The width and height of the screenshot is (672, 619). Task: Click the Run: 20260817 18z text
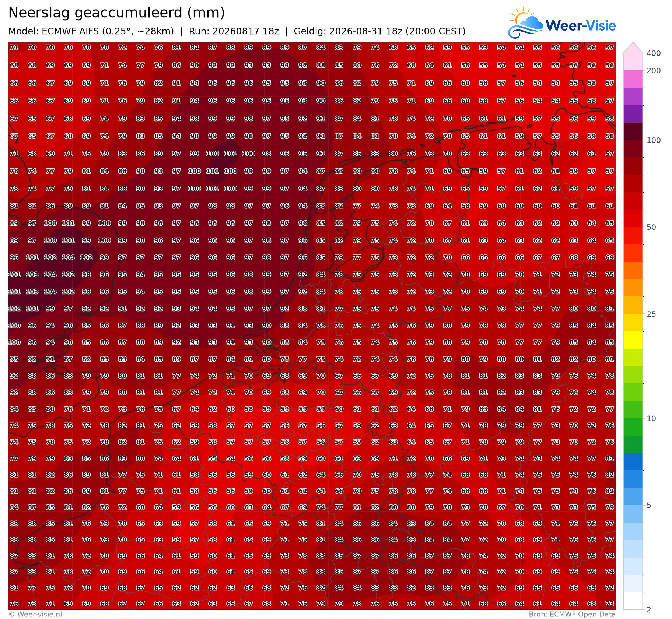click(x=234, y=31)
